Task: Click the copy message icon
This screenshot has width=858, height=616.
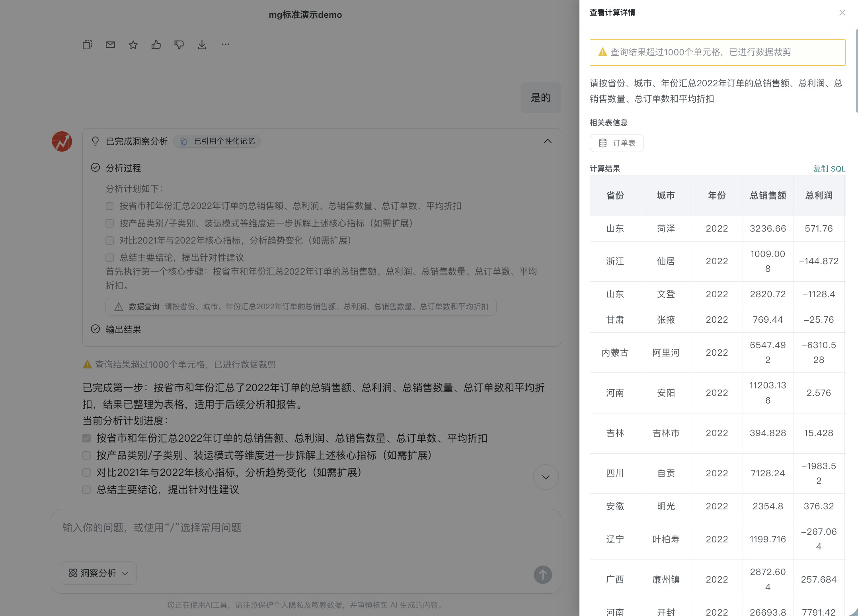Action: pos(87,45)
